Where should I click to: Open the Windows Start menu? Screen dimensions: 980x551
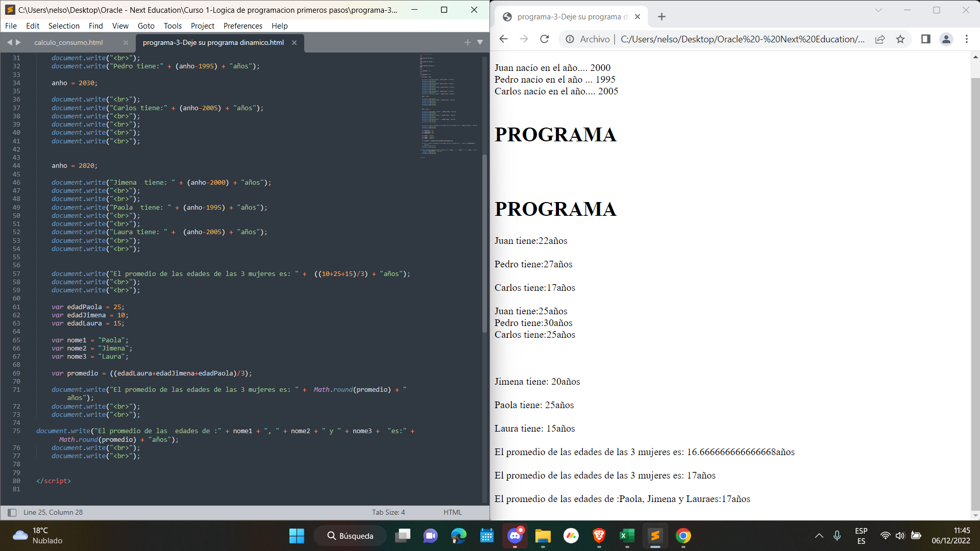point(297,536)
